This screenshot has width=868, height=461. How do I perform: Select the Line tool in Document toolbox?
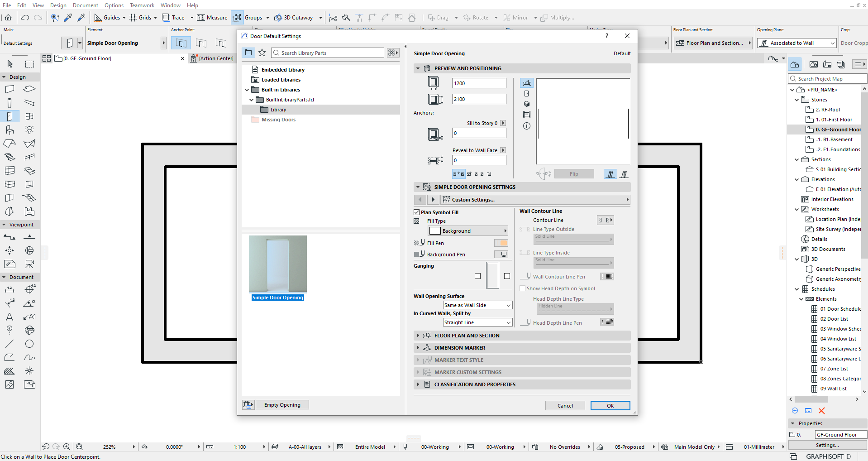tap(10, 344)
